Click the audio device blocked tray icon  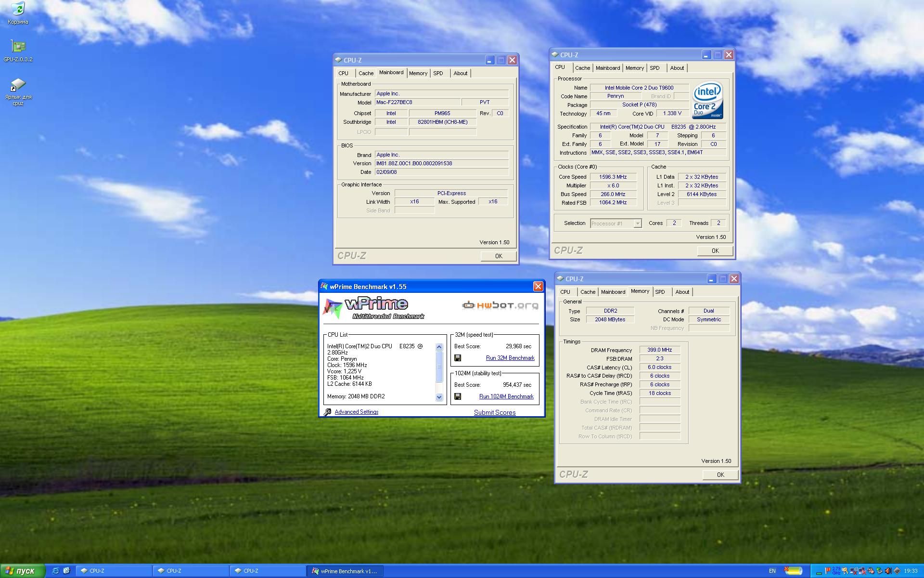tap(871, 571)
